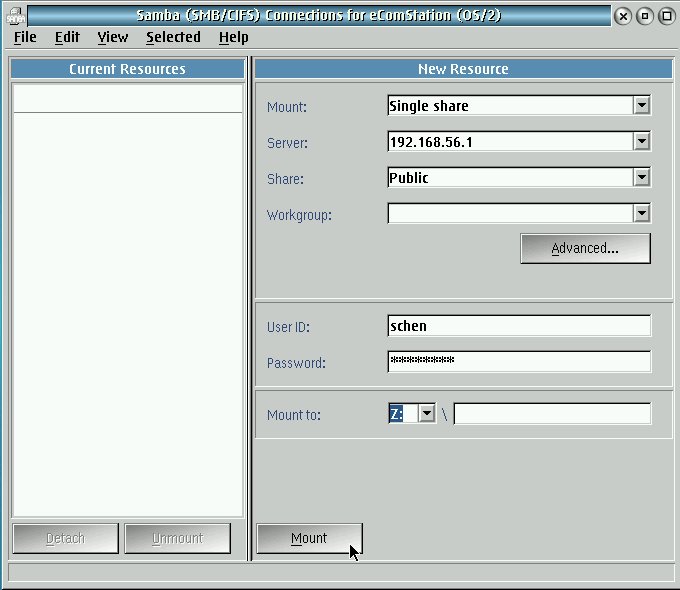The image size is (680, 590).
Task: Click the Current Resources list area
Action: [128, 300]
